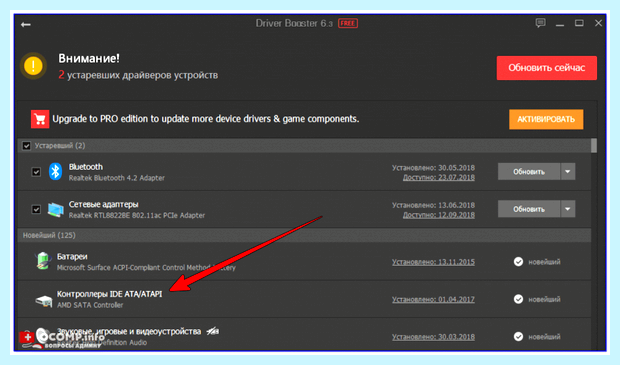
Task: Open the Доступно: 23.07.2018 link
Action: tap(439, 178)
